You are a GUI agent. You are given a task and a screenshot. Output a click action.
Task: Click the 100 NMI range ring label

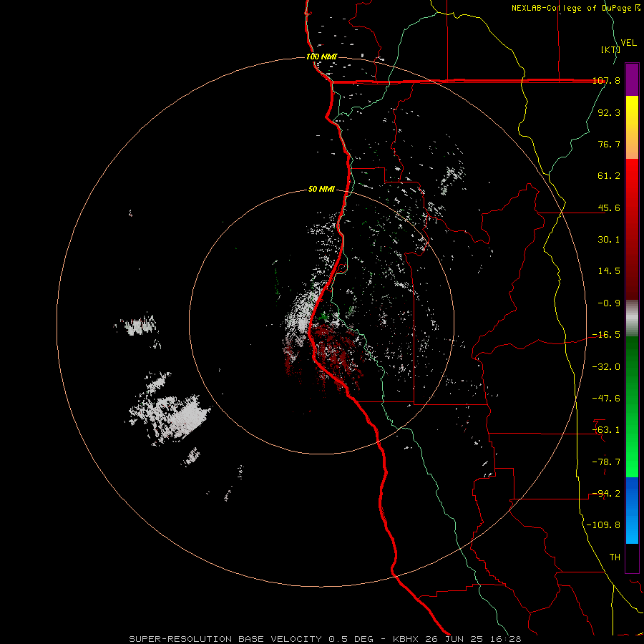(321, 57)
